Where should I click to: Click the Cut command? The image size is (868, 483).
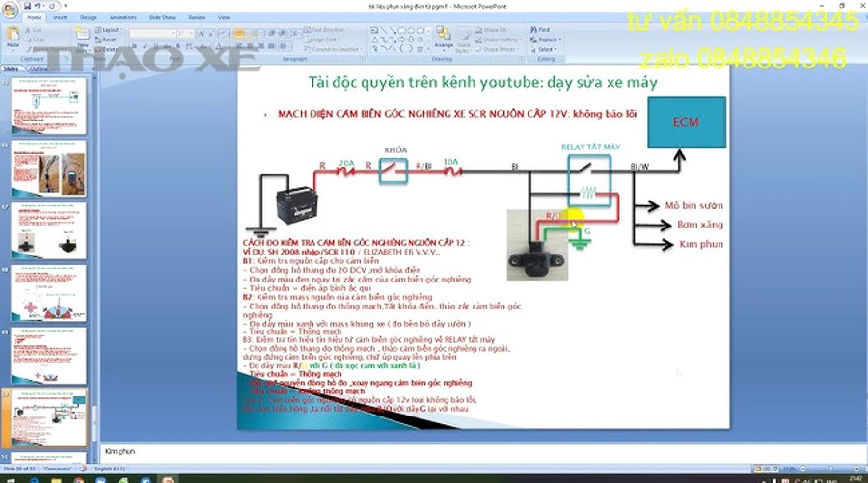coord(34,30)
